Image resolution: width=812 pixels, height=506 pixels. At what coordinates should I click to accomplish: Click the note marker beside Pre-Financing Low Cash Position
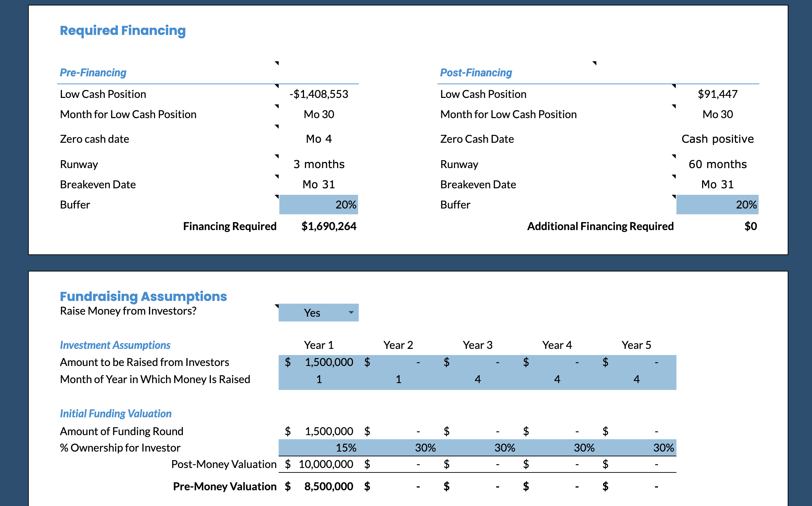pos(277,86)
